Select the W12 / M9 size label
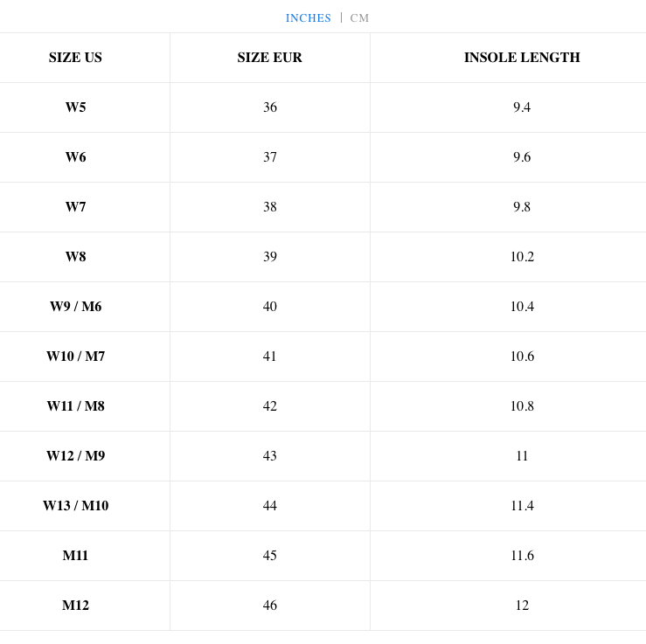Image resolution: width=646 pixels, height=644 pixels. pyautogui.click(x=75, y=456)
